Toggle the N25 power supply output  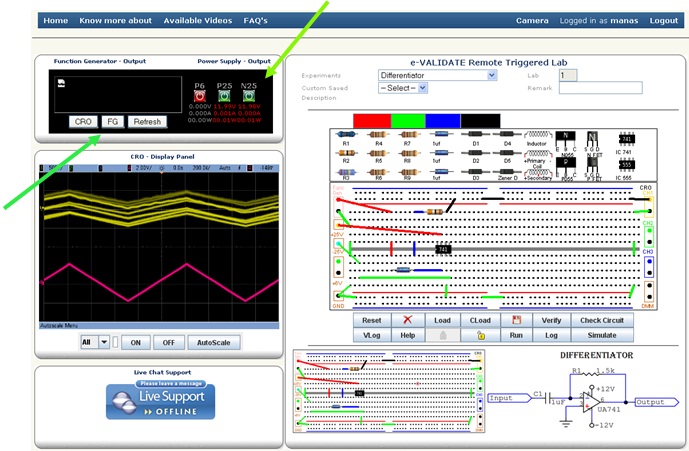pos(249,96)
